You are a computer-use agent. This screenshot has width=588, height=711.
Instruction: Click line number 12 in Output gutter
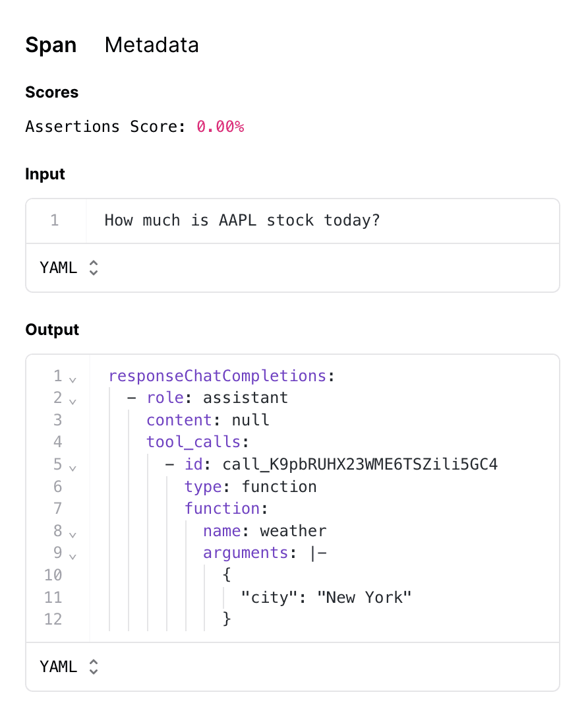tap(53, 619)
